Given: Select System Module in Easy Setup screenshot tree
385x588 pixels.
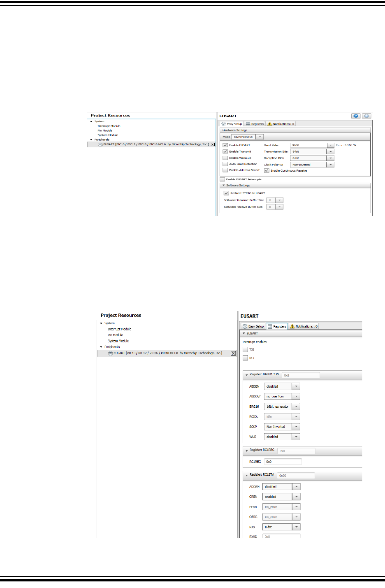Looking at the screenshot, I should (x=108, y=135).
